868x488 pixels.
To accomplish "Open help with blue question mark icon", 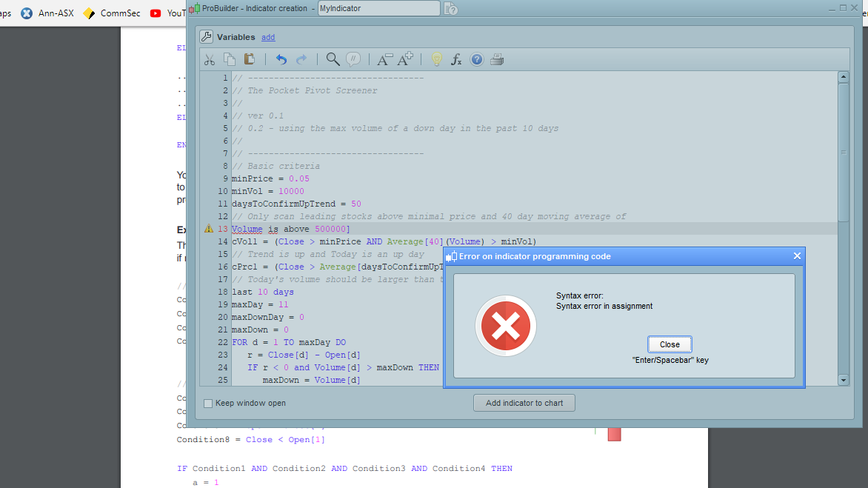I will (477, 59).
